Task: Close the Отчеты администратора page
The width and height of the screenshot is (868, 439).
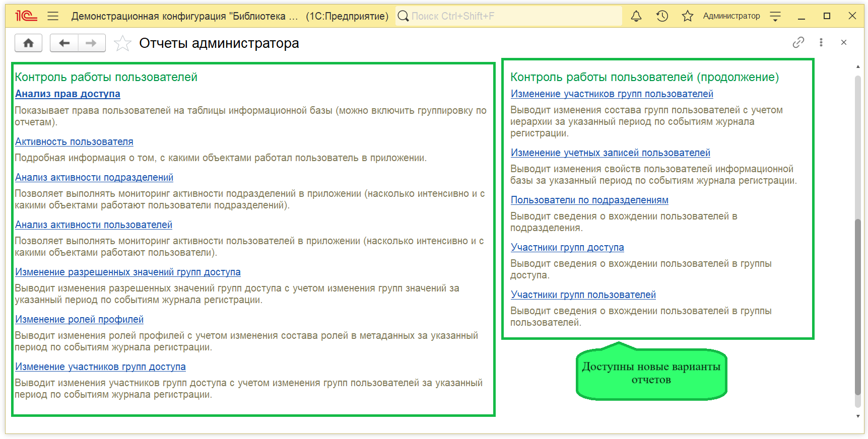Action: 844,43
